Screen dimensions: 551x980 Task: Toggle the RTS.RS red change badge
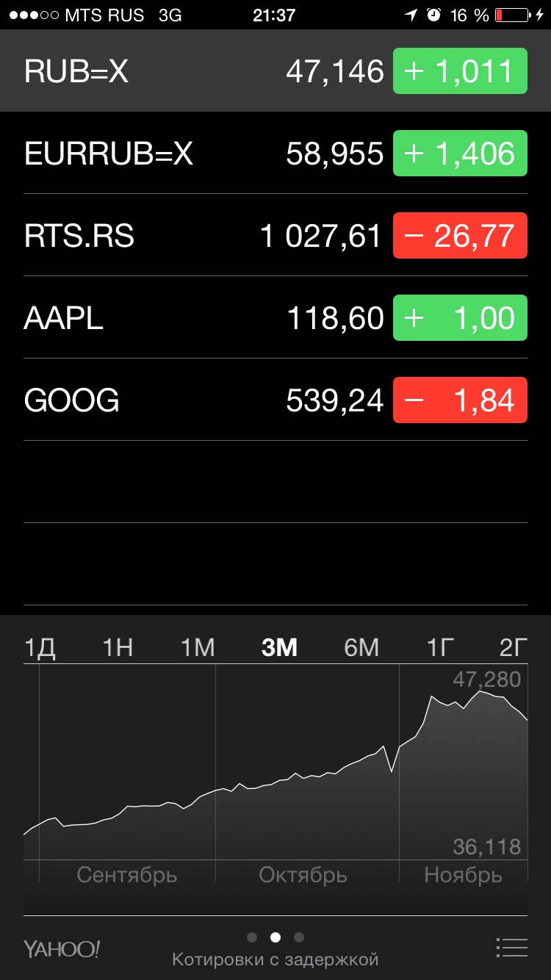tap(461, 236)
